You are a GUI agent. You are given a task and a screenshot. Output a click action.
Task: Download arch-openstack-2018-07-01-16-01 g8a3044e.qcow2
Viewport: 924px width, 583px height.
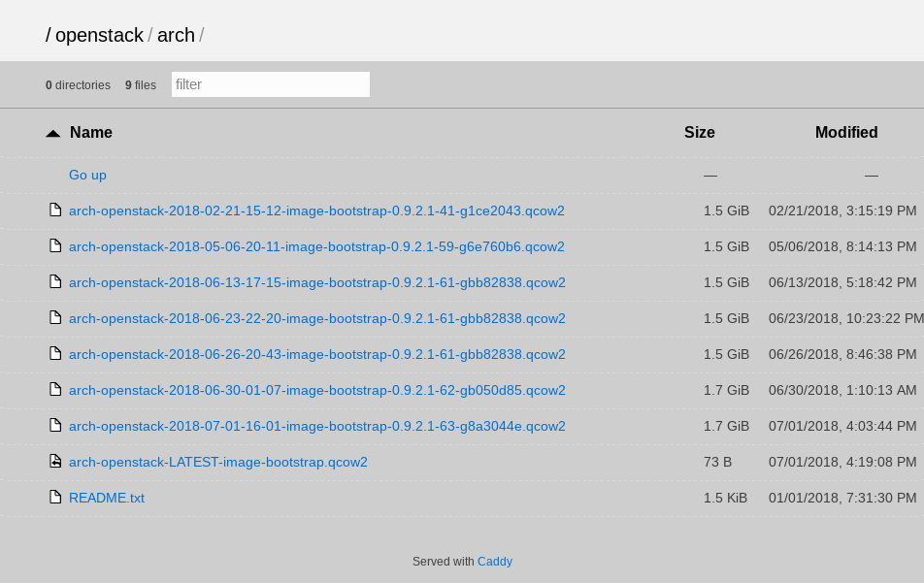317,427
